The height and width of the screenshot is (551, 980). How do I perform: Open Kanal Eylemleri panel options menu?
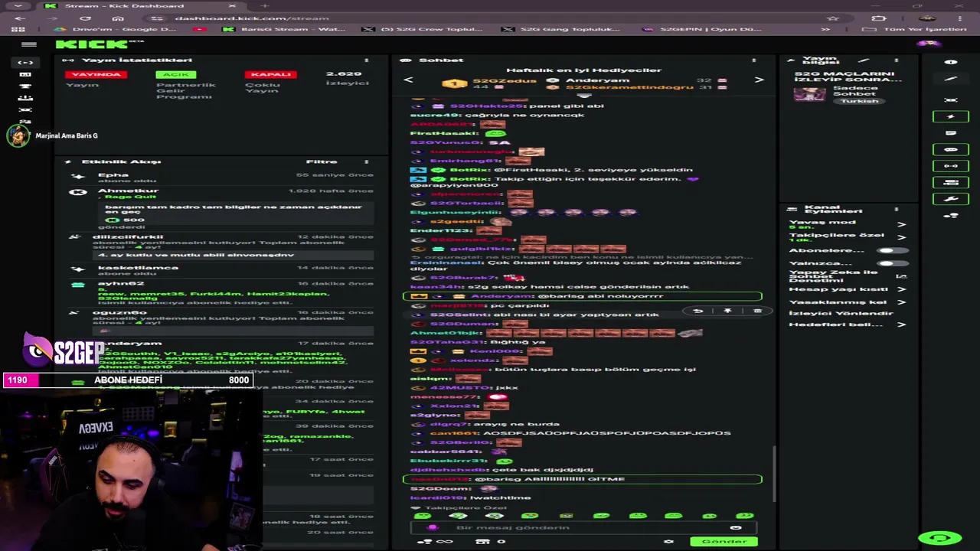pyautogui.click(x=896, y=208)
